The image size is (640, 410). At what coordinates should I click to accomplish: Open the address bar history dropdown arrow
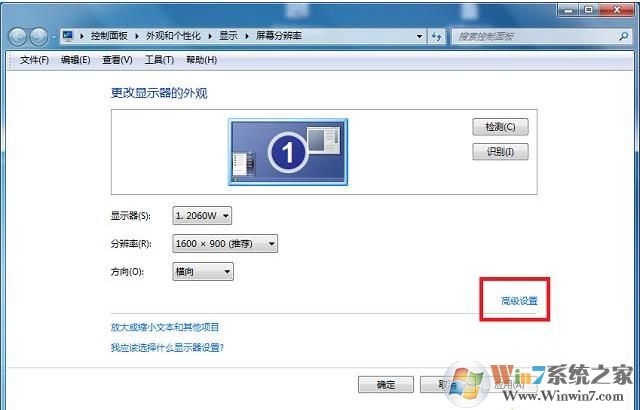pyautogui.click(x=419, y=37)
